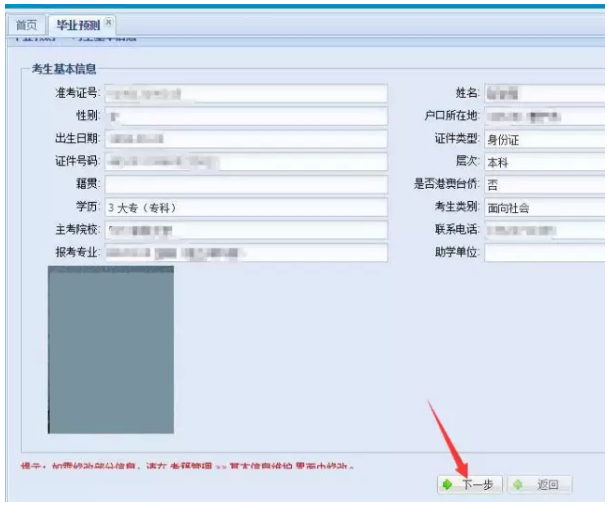Screen dimensions: 614x509
Task: Click the red 提示 notice text
Action: click(187, 466)
